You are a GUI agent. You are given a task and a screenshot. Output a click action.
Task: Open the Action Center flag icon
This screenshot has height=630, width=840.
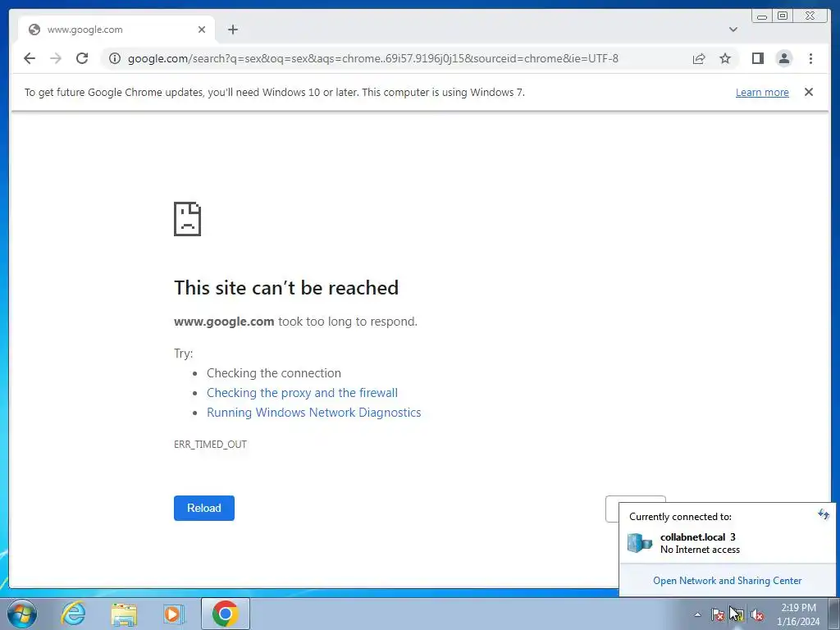tap(717, 614)
